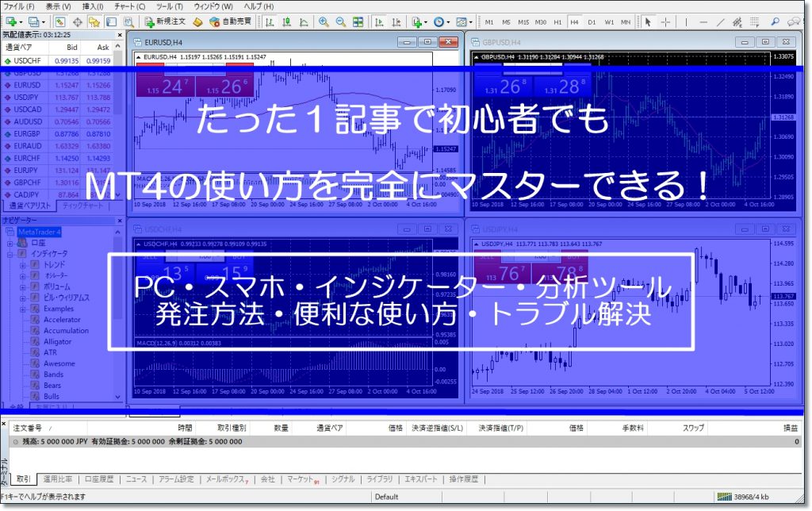Select the M15 timeframe
812x511 pixels.
(x=523, y=22)
